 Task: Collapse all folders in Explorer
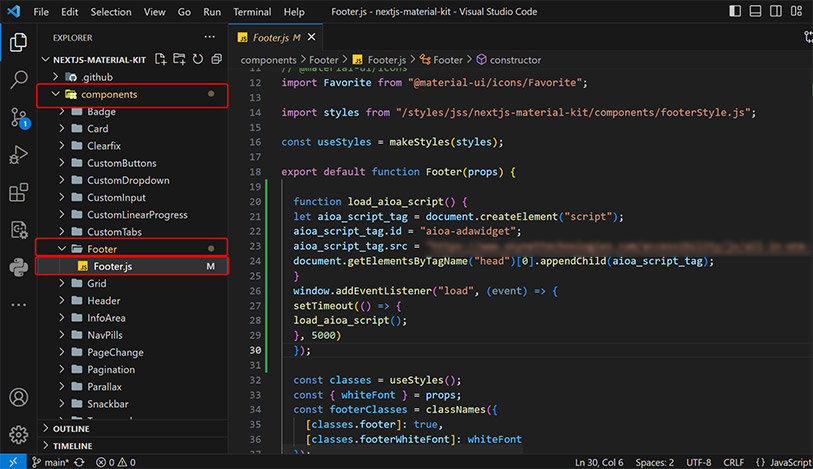pos(217,59)
